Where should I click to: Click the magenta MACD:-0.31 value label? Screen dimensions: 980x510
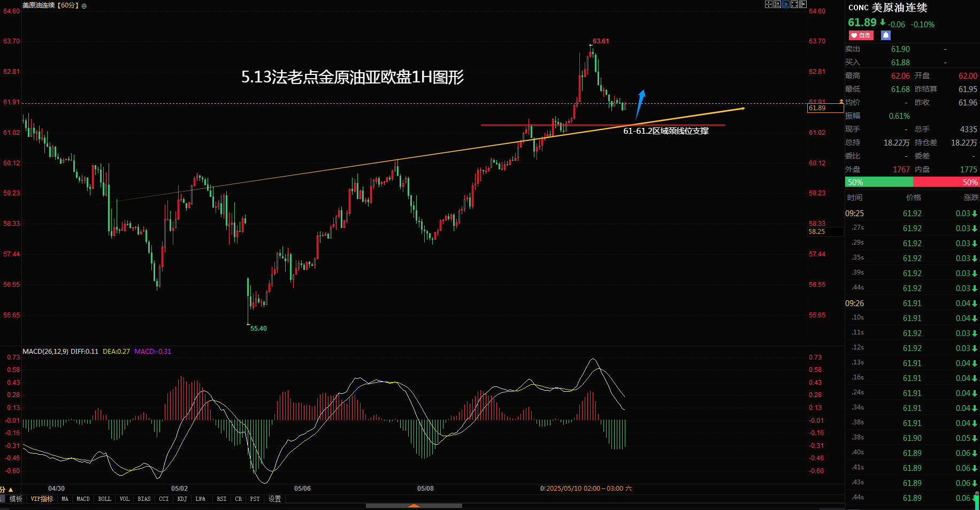[x=153, y=352]
